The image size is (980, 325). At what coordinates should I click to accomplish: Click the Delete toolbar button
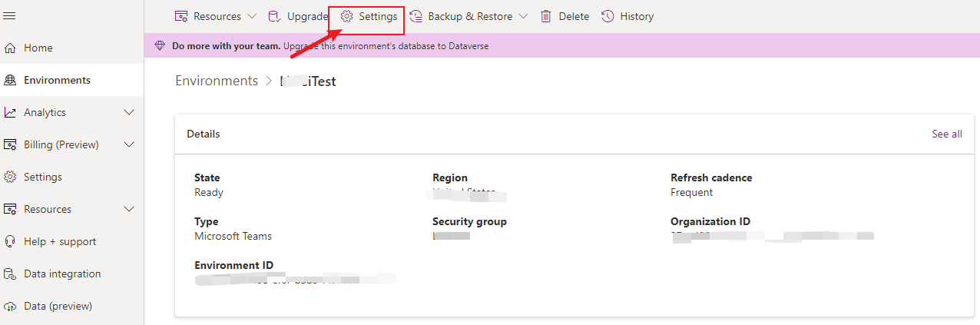coord(564,16)
